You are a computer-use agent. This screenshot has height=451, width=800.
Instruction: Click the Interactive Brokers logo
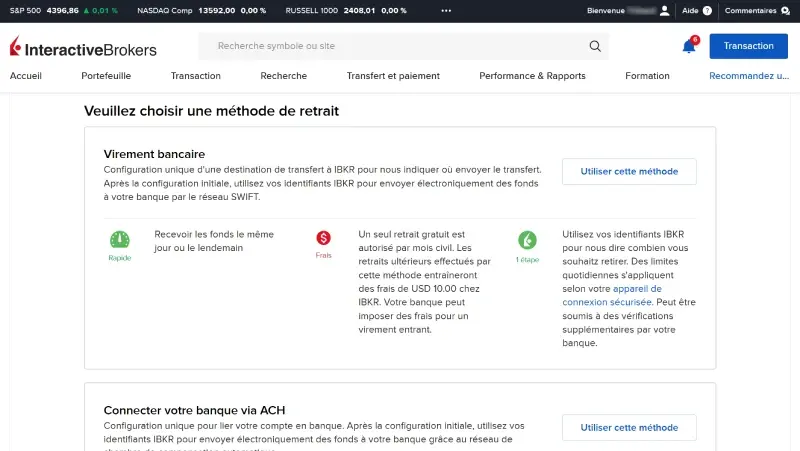pyautogui.click(x=83, y=46)
